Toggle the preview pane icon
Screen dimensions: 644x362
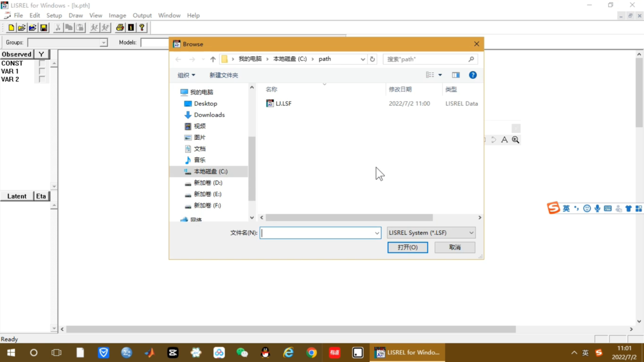(456, 75)
